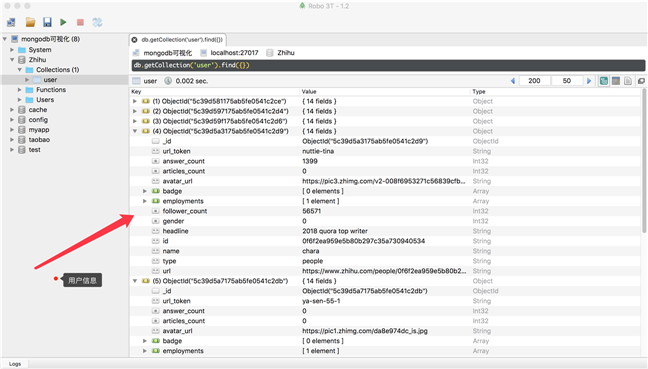Switch to text view mode icon
Image resolution: width=648 pixels, height=369 pixels.
pos(628,81)
